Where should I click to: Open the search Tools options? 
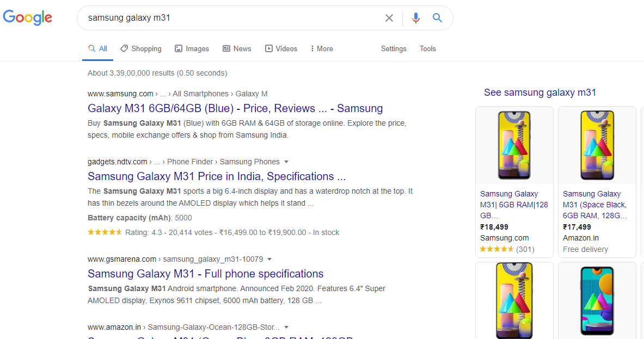(427, 48)
